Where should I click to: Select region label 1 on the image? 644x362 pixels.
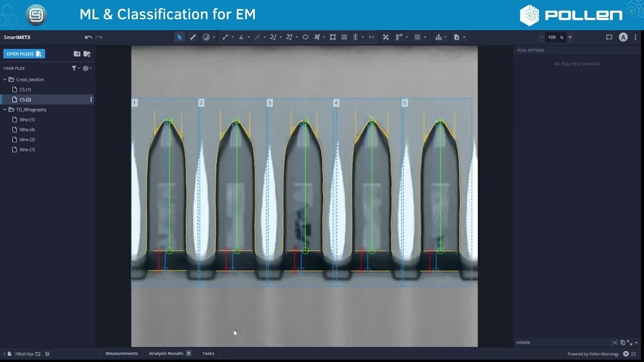click(134, 103)
